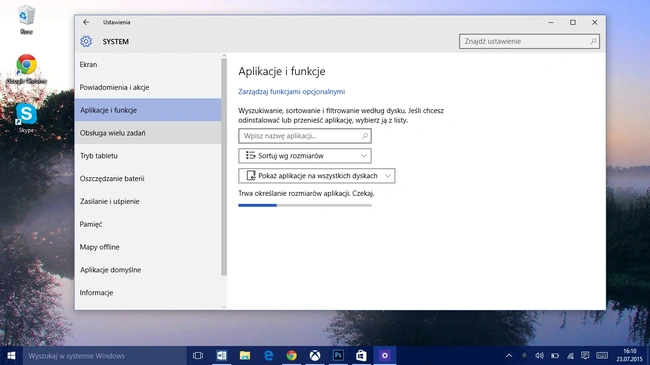650x365 pixels.
Task: Open the Xbox app from the taskbar
Action: tap(315, 356)
